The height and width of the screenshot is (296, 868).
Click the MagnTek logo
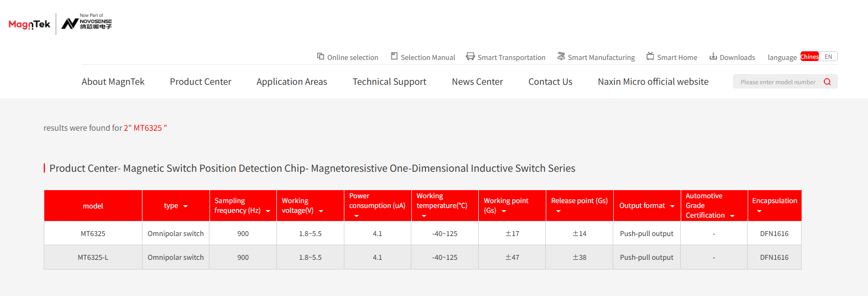click(x=29, y=24)
